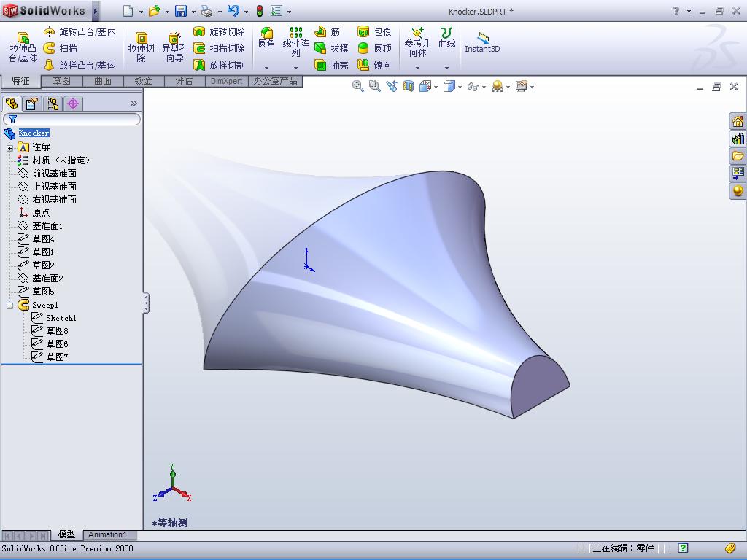This screenshot has width=747, height=560.
Task: Select the 模型 model bottom tab
Action: [66, 534]
